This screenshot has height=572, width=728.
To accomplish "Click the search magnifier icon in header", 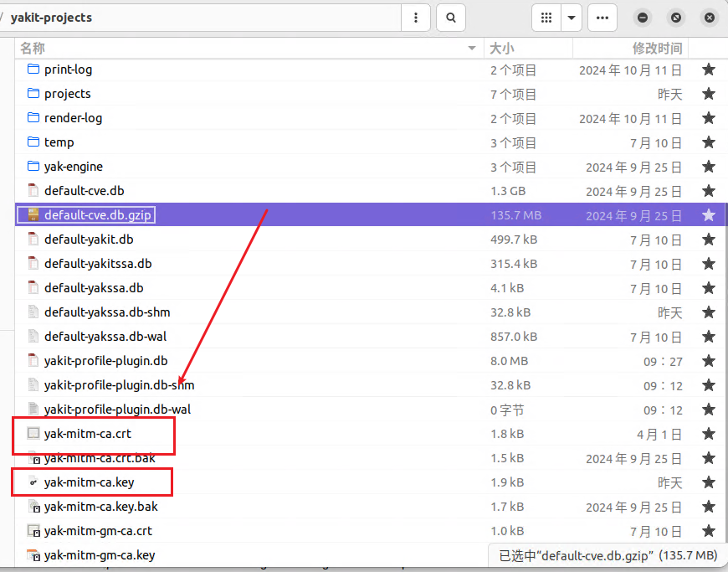I will tap(451, 17).
